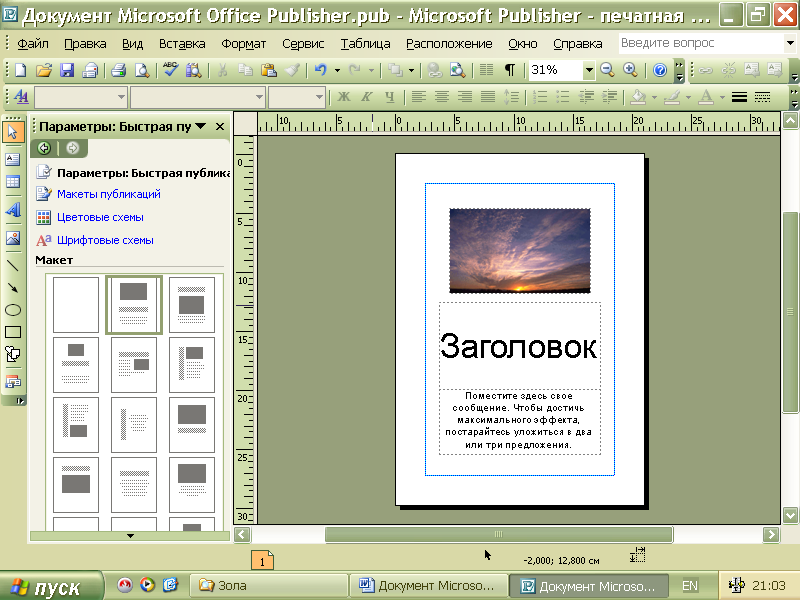The image size is (800, 600).
Task: Open the Вставка menu
Action: (x=182, y=44)
